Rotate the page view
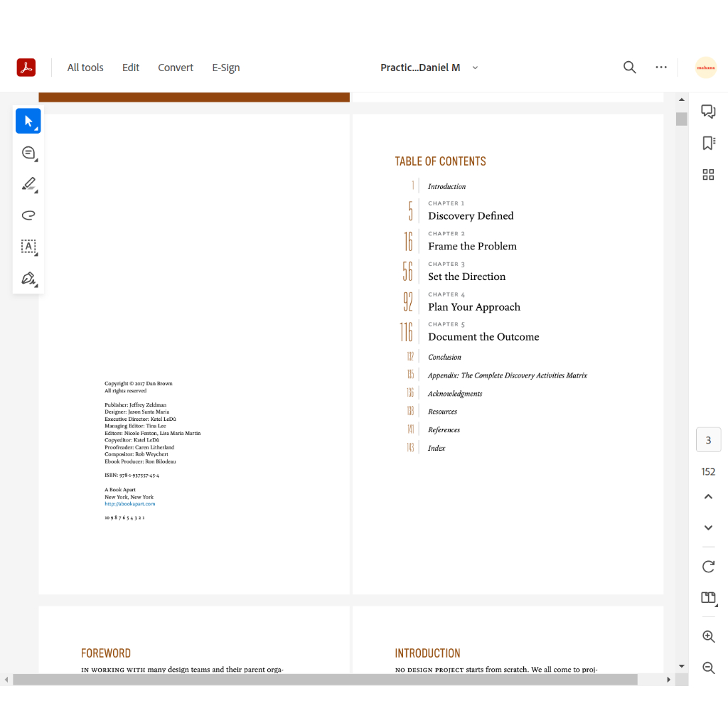728x728 pixels. (x=708, y=566)
